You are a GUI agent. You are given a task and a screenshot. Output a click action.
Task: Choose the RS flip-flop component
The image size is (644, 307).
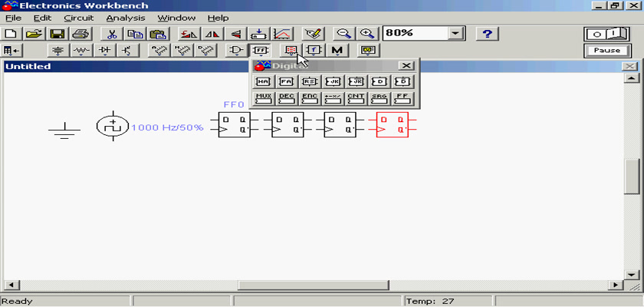click(310, 81)
